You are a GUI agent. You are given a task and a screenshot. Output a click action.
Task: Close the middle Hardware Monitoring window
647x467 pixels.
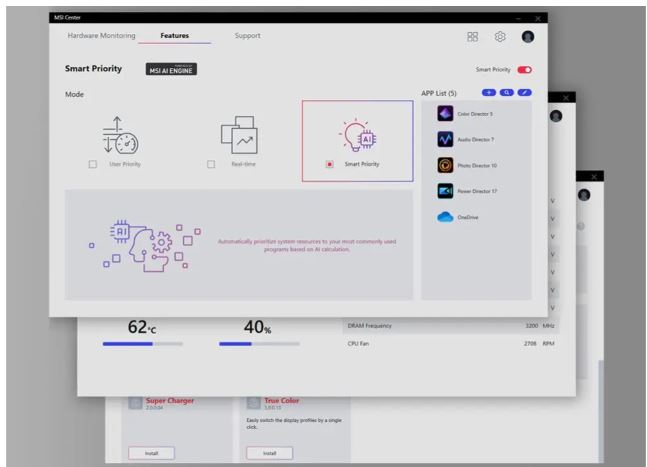point(566,97)
